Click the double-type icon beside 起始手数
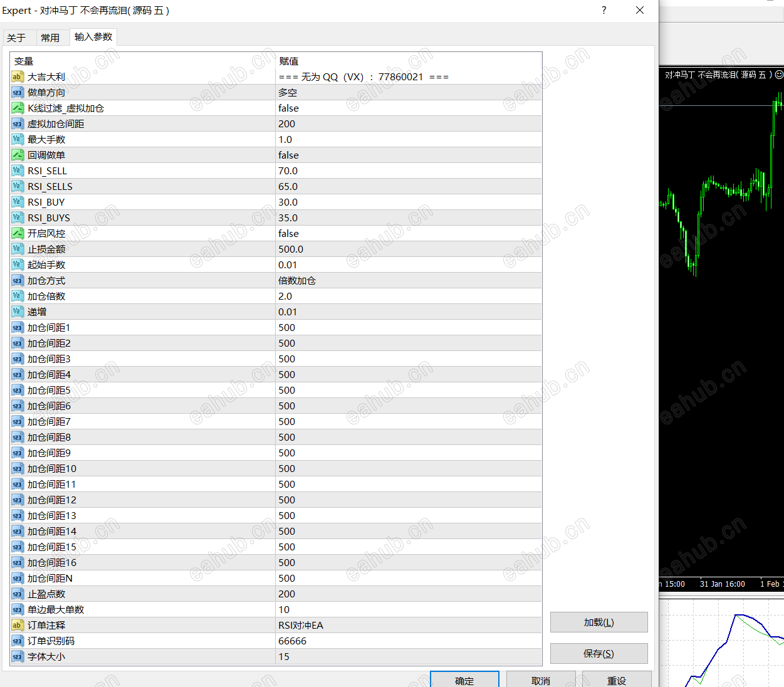 point(18,265)
